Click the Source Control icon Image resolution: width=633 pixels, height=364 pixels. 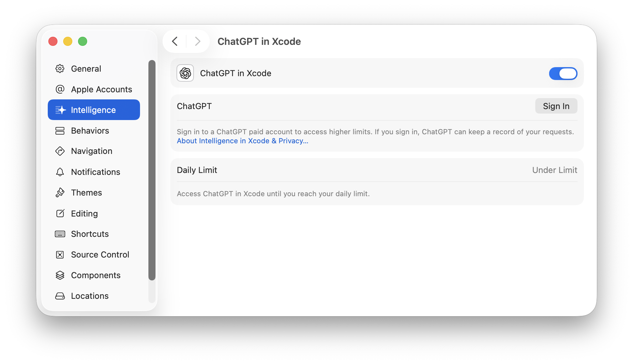click(x=60, y=255)
